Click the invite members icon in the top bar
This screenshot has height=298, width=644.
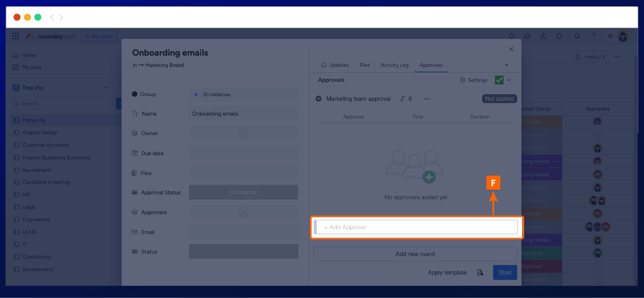click(543, 36)
